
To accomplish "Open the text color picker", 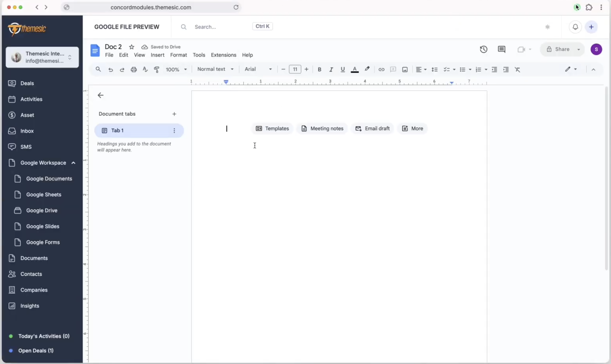I will (355, 69).
